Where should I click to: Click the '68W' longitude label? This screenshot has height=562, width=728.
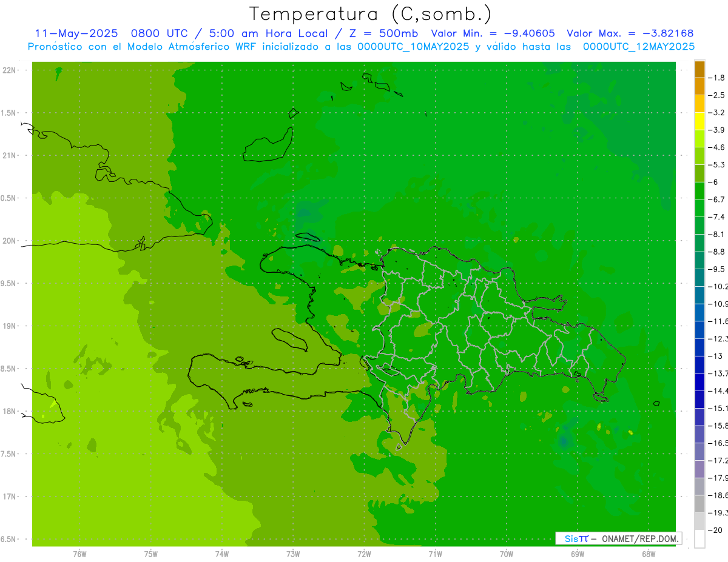pos(649,554)
